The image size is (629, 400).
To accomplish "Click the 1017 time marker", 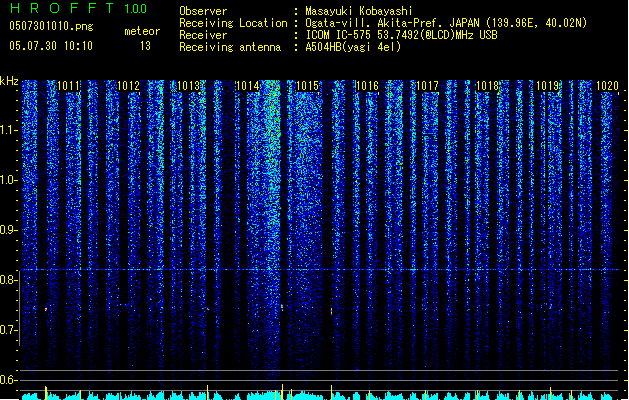I will (x=427, y=86).
